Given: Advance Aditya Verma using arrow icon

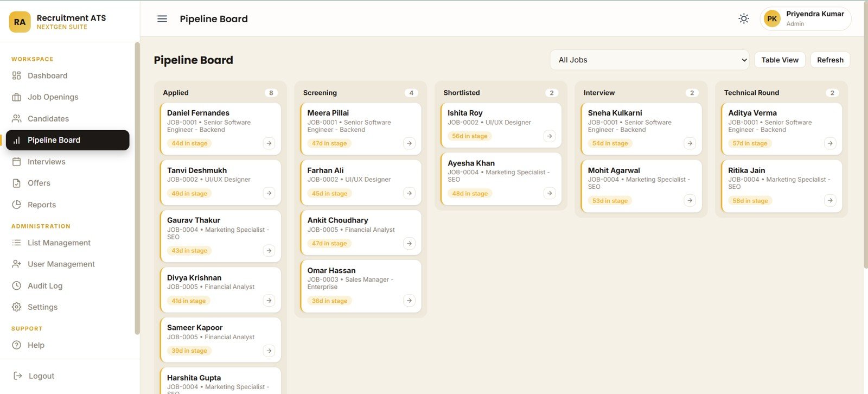Looking at the screenshot, I should [830, 143].
